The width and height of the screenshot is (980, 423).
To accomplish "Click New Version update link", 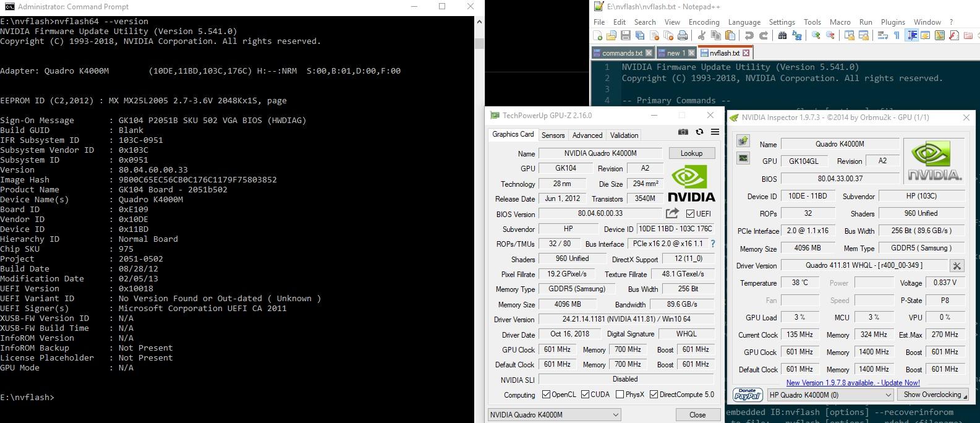I will click(x=853, y=383).
